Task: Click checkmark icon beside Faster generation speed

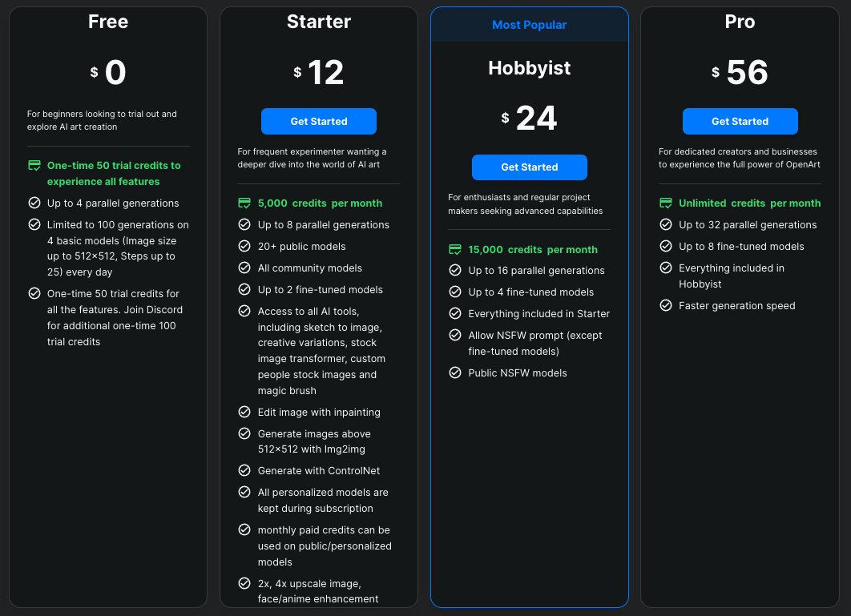Action: (x=665, y=305)
